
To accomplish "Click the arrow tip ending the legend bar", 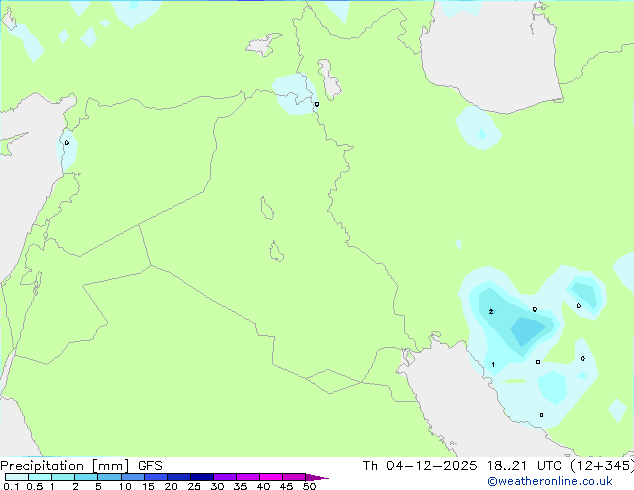I will pyautogui.click(x=317, y=477).
